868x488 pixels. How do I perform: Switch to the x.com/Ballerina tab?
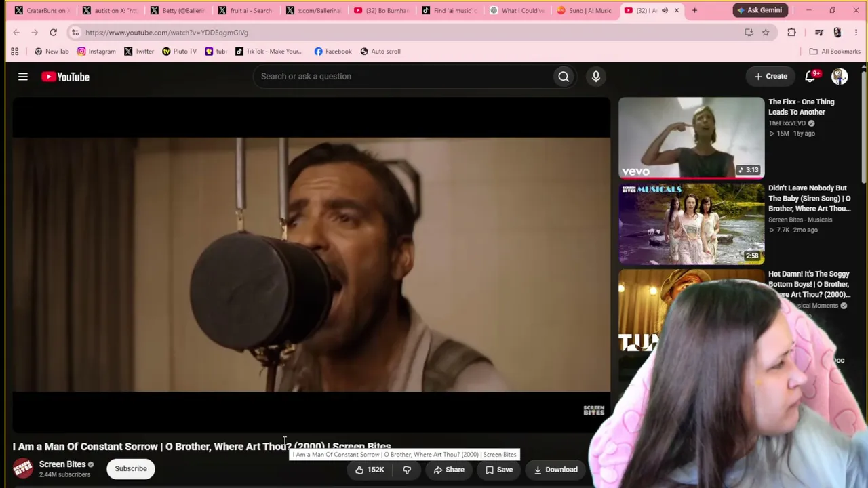(313, 10)
